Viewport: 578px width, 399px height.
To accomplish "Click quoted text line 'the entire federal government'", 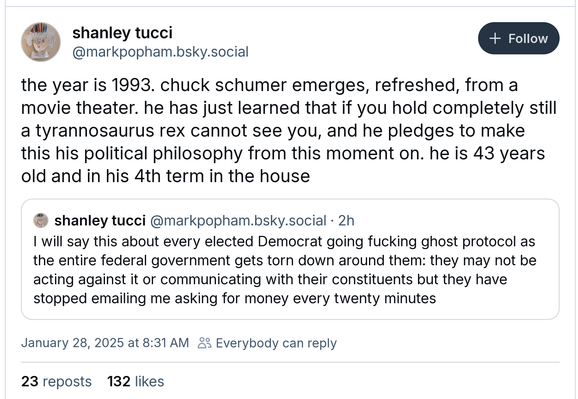I will tap(285, 260).
